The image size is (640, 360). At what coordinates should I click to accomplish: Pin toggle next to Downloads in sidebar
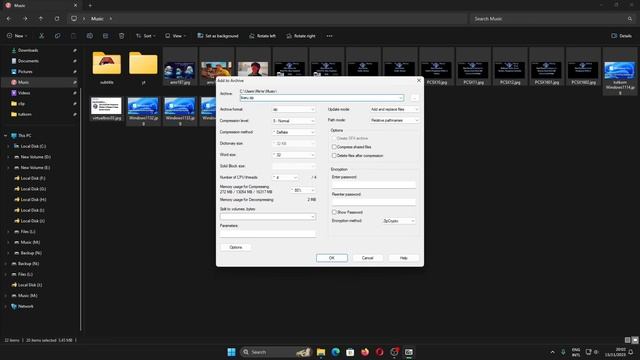[x=75, y=50]
